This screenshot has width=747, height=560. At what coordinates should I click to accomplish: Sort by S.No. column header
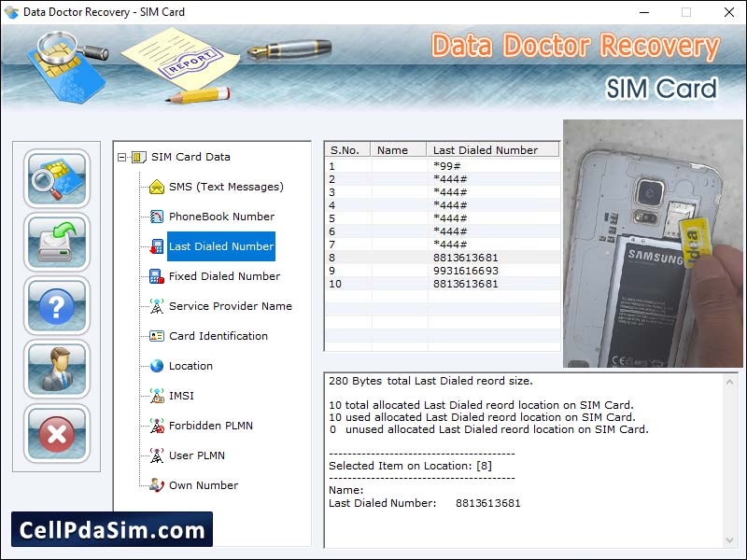pos(347,150)
